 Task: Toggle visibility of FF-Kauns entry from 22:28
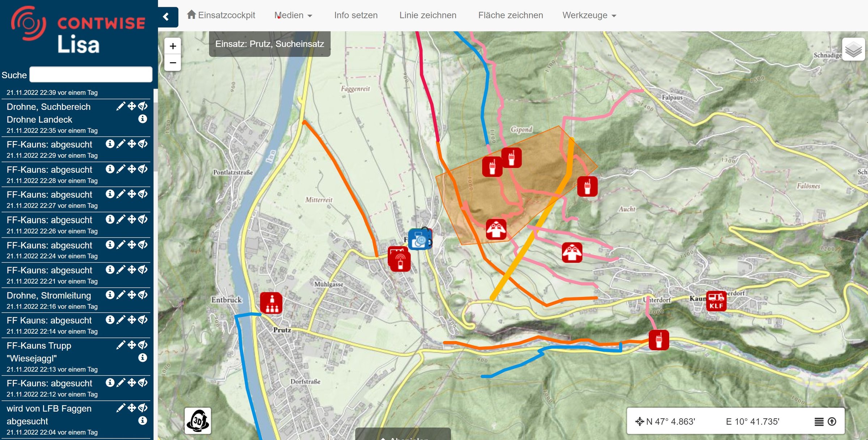click(143, 169)
